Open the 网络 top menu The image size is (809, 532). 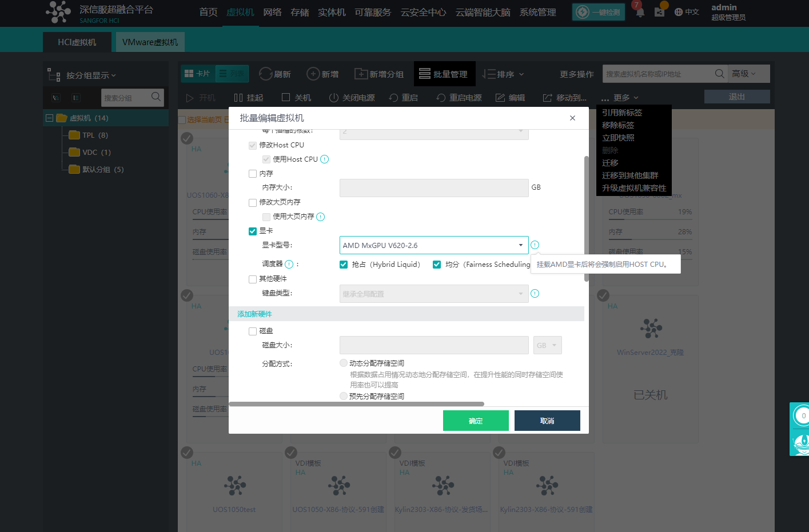point(272,12)
